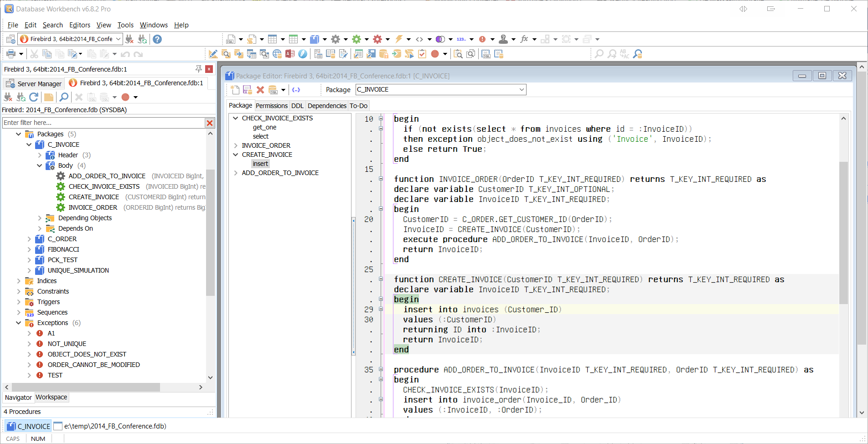868x444 pixels.
Task: Open the Firebird connection dropdown in toolbar
Action: [118, 39]
